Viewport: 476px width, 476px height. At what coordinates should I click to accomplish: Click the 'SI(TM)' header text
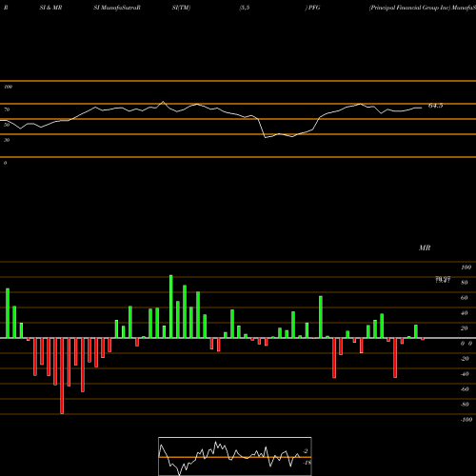(x=181, y=8)
